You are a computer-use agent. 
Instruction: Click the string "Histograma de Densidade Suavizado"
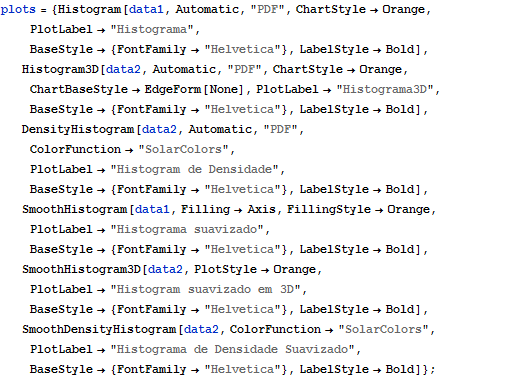(233, 349)
